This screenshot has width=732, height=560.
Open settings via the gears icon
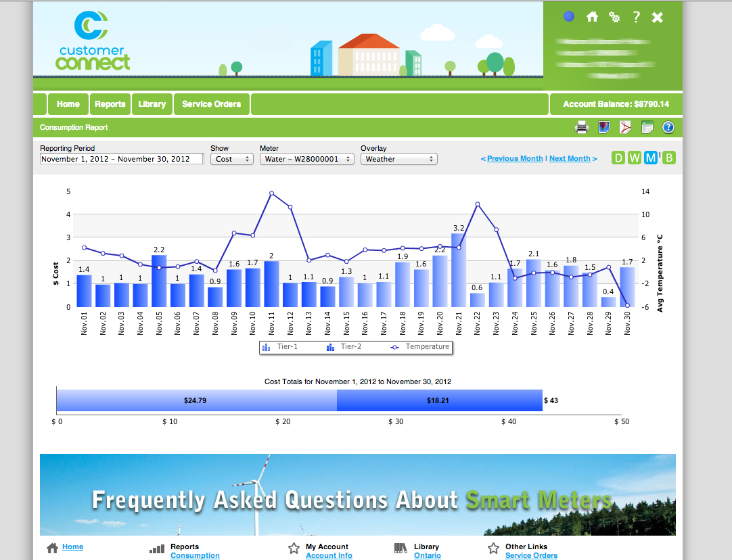point(614,17)
